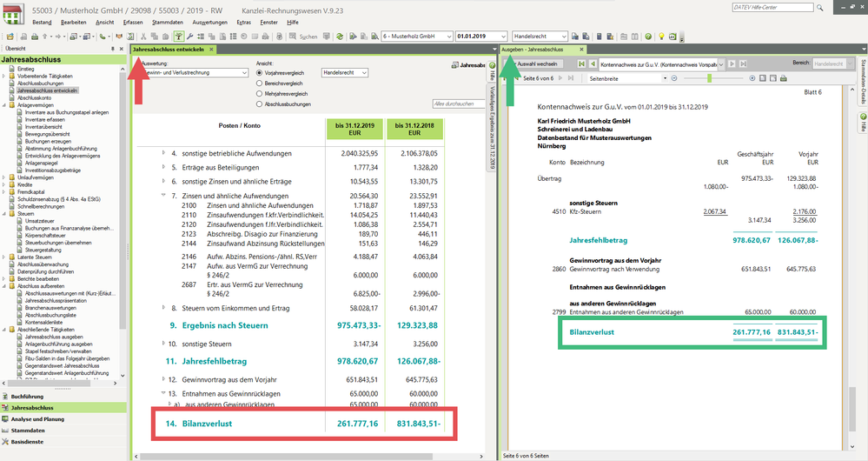Click the highlighted tree-structure toolbar icon
868x461 pixels.
pyautogui.click(x=179, y=37)
